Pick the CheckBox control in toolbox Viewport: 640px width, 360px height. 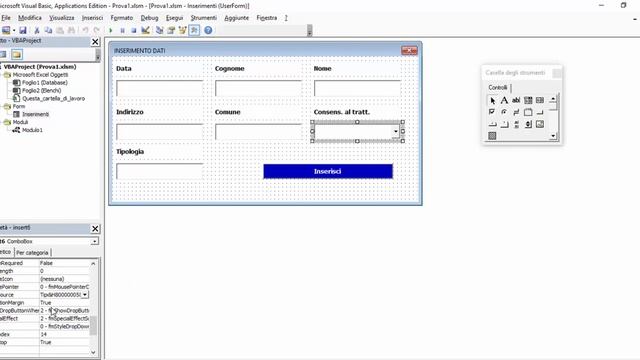(x=492, y=112)
